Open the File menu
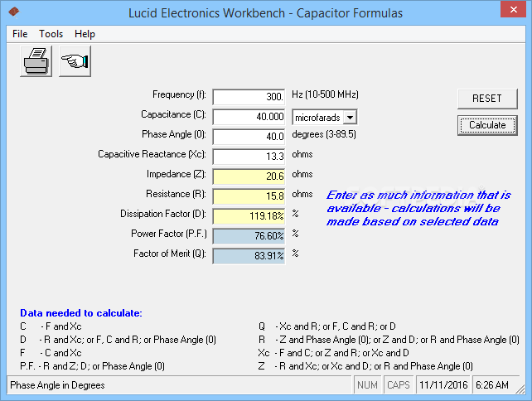The width and height of the screenshot is (532, 401). click(20, 34)
